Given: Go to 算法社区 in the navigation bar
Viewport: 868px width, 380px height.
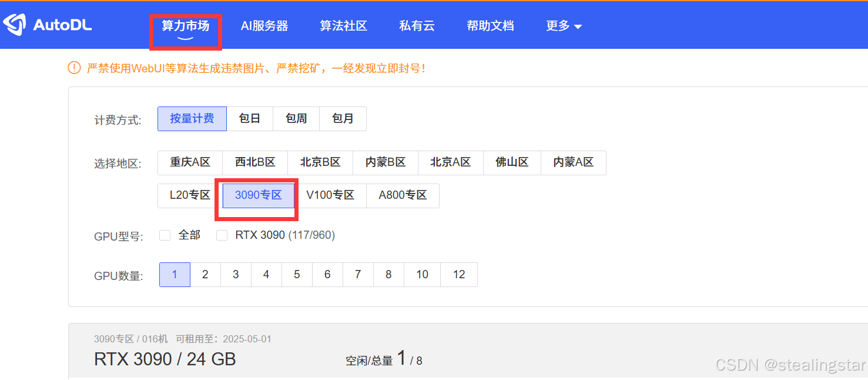Looking at the screenshot, I should pos(343,26).
